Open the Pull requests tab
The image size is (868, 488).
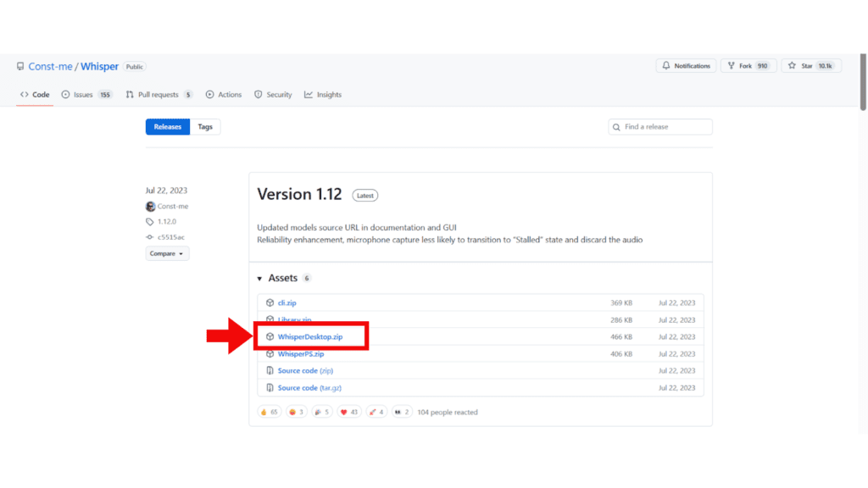coord(158,95)
